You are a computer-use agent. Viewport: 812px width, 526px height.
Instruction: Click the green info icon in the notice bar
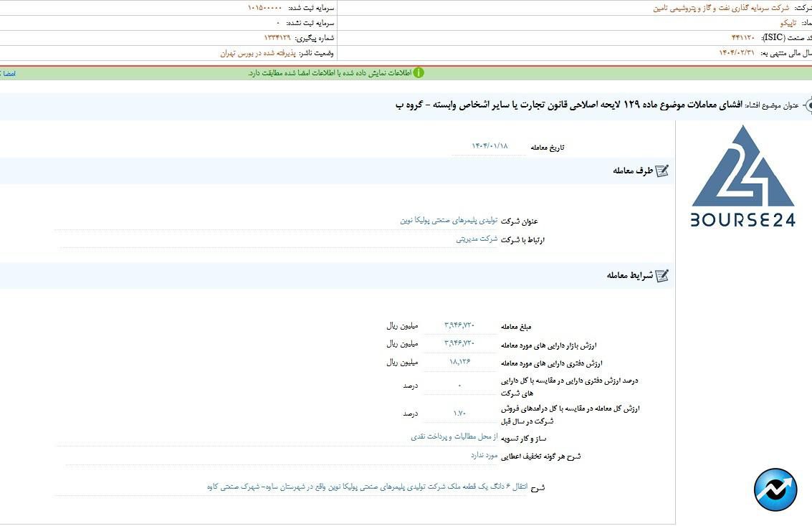coord(419,73)
